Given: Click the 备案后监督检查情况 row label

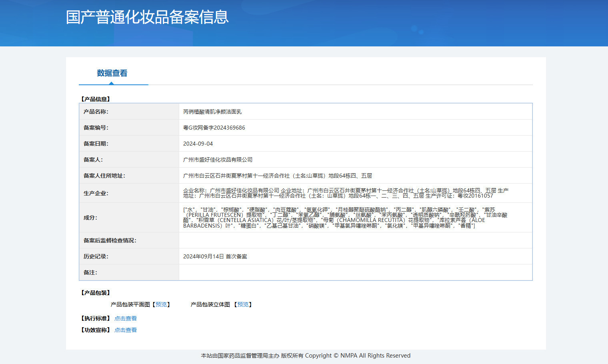Looking at the screenshot, I should pyautogui.click(x=110, y=240).
